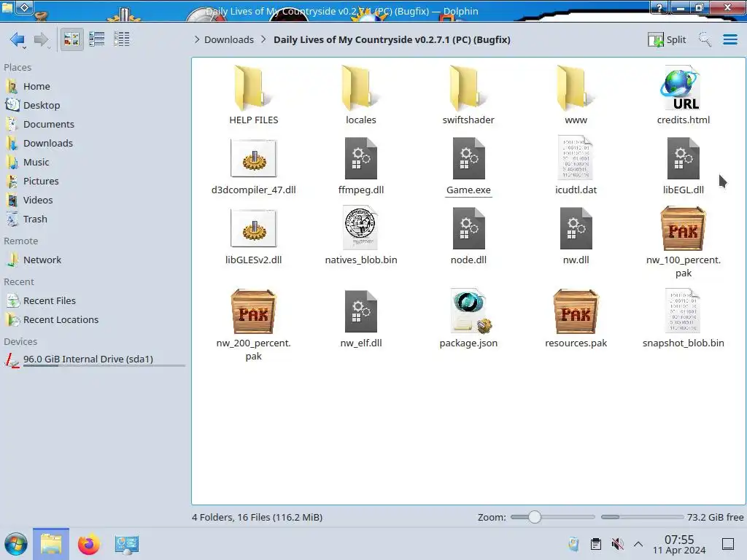
Task: Click current folder name in breadcrumb
Action: pos(392,39)
